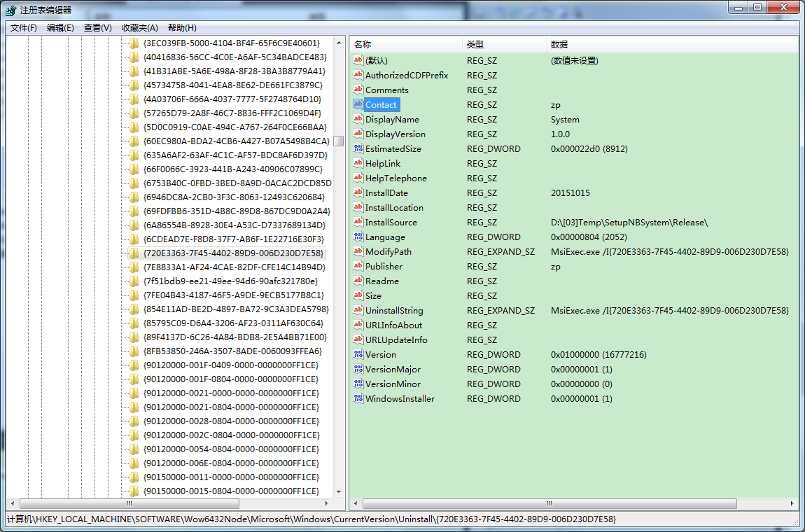
Task: Click the DWORD icon of WindowsInstaller
Action: coord(358,399)
